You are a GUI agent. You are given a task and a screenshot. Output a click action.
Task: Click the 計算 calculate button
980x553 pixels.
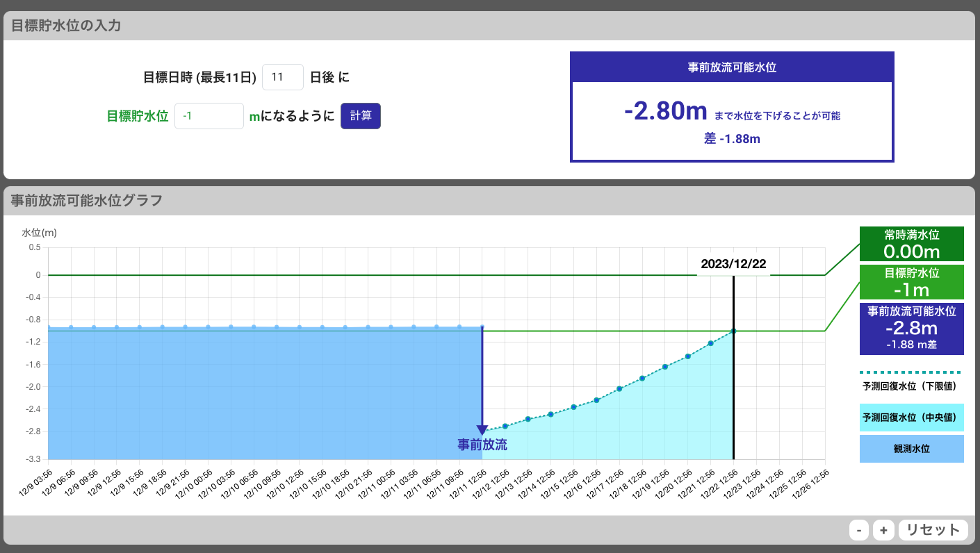point(360,116)
